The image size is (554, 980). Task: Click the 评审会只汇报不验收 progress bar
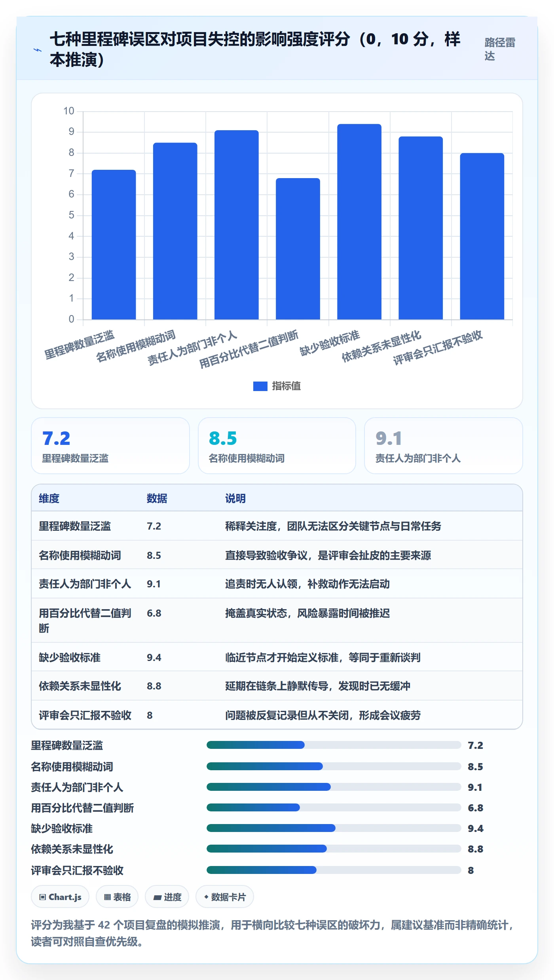[334, 870]
